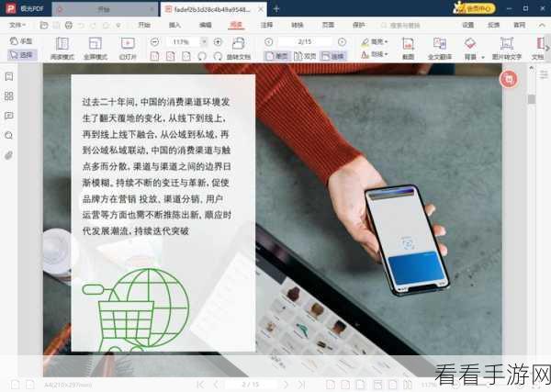Click the Rotate document (旋转文档) button

[239, 48]
